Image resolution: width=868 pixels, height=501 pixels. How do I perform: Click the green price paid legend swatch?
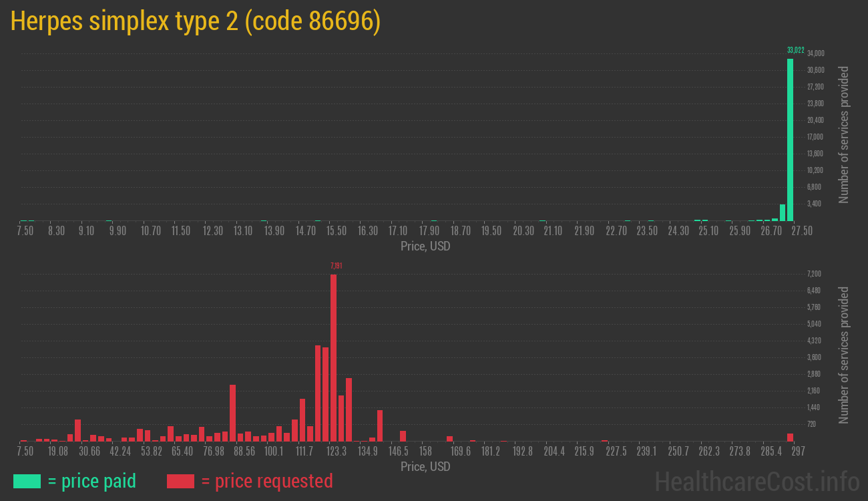coord(27,481)
